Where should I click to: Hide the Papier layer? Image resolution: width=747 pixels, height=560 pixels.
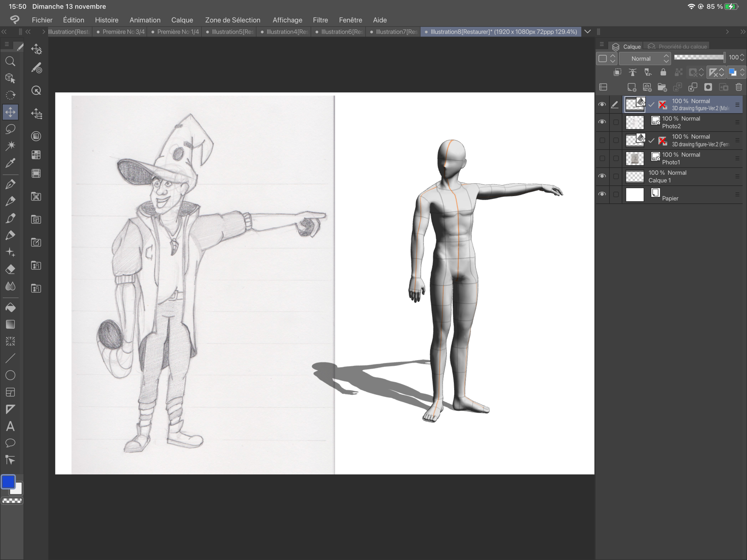point(602,194)
